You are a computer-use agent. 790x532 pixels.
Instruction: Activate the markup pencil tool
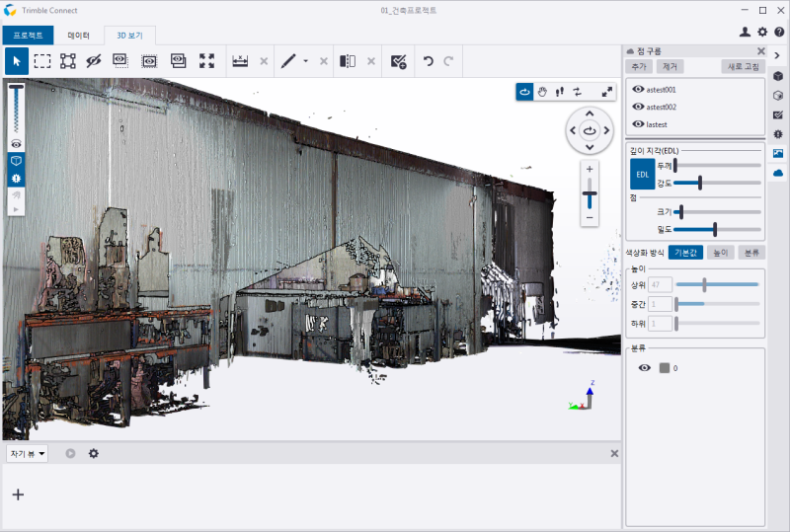tap(287, 61)
